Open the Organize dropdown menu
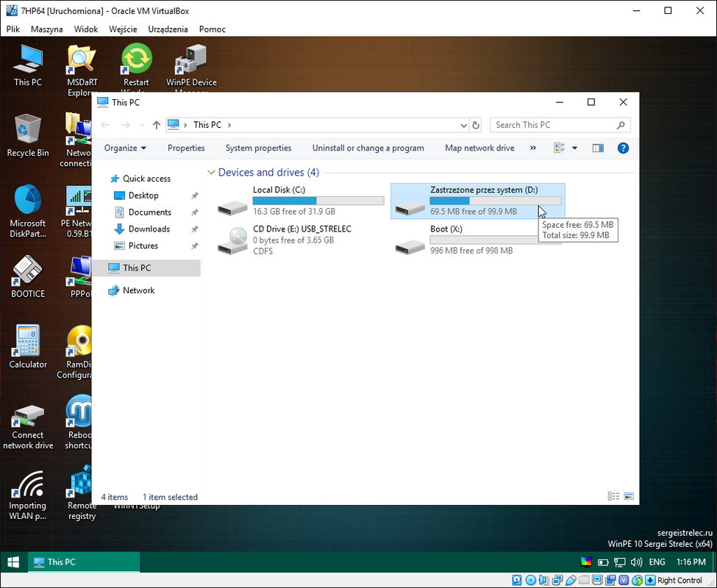 coord(125,148)
